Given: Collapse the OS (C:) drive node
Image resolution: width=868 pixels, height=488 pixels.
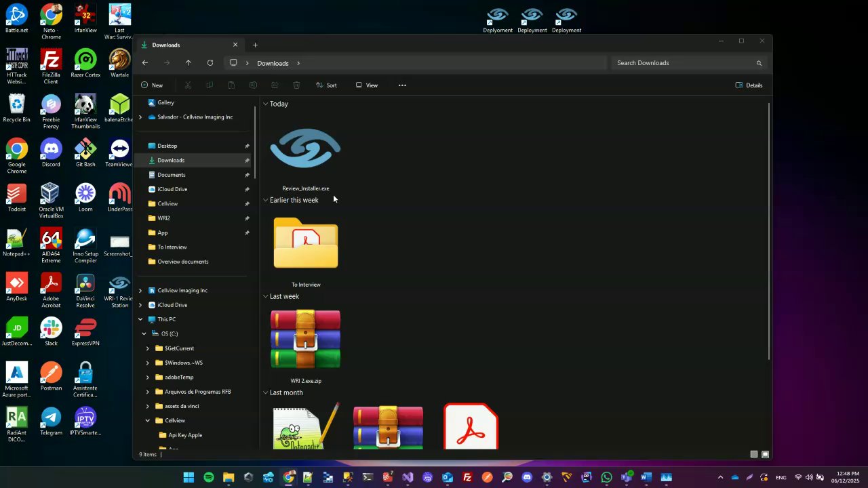Looking at the screenshot, I should point(144,334).
